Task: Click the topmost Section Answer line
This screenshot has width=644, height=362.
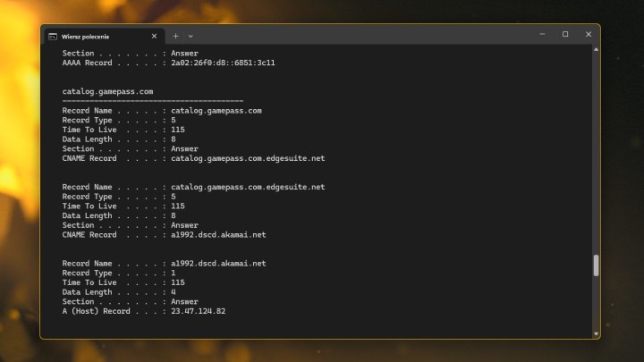Action: point(131,54)
